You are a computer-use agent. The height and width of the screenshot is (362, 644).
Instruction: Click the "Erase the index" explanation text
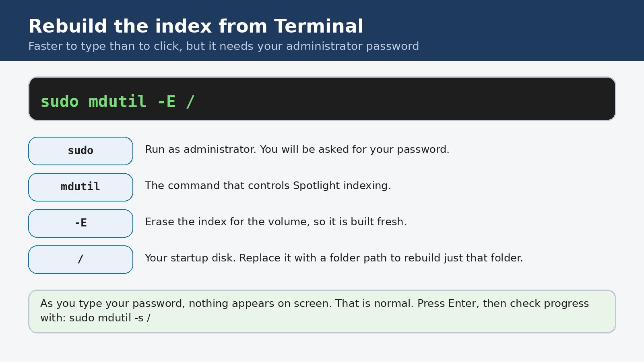click(x=276, y=222)
